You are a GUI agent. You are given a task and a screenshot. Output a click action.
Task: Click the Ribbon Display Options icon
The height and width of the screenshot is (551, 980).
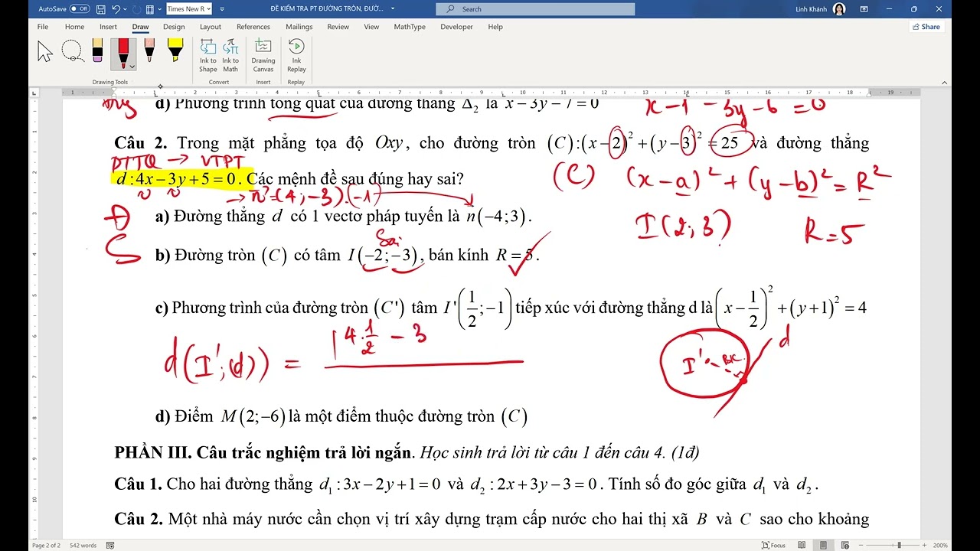864,9
